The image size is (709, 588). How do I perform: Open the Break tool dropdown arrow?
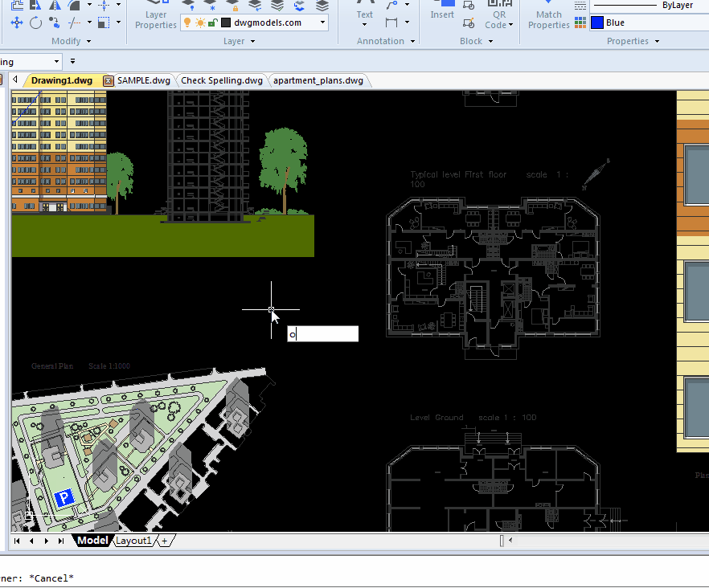point(89,22)
